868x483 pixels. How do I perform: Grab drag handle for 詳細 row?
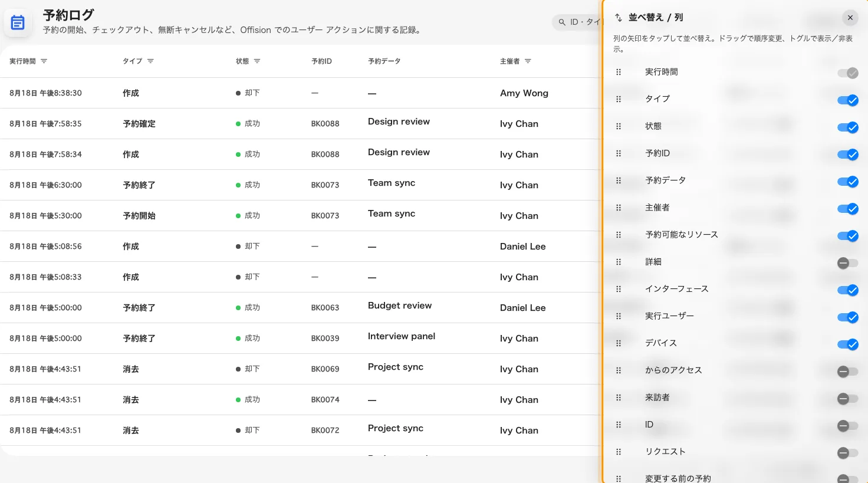[619, 262]
